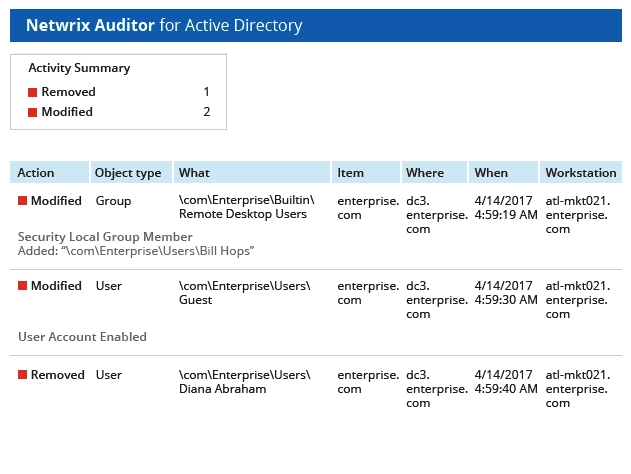Click atl-mkt021 workstation in Guest row
This screenshot has width=631, height=474.
(578, 300)
